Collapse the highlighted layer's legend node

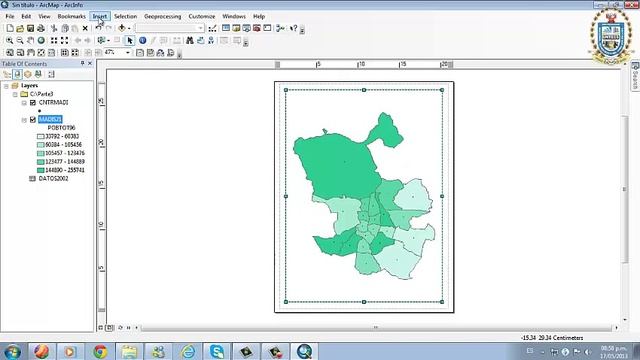tap(24, 120)
